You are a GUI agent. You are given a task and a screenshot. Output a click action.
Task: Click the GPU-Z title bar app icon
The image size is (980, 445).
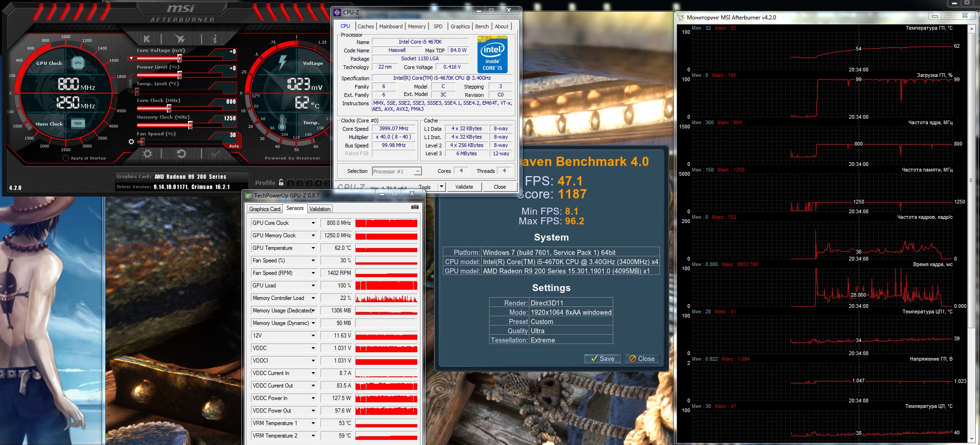pos(248,196)
